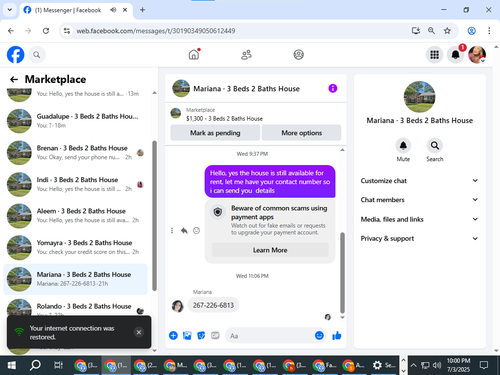Open the Facebook search magnifier

[x=37, y=55]
